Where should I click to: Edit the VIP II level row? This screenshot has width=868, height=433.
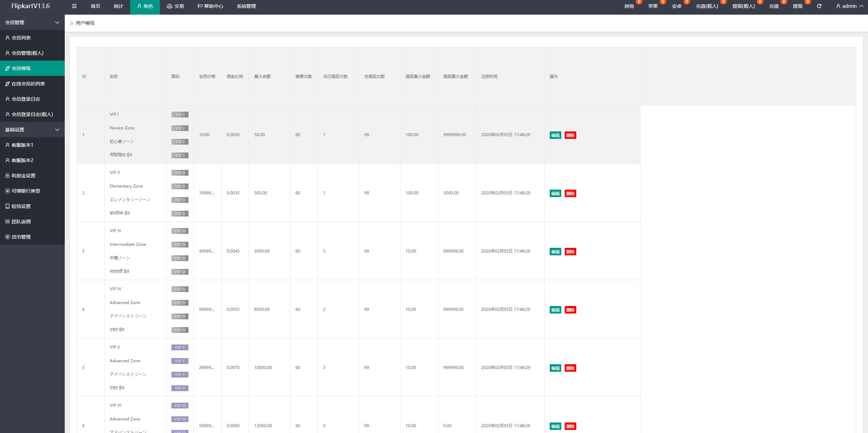coord(555,193)
